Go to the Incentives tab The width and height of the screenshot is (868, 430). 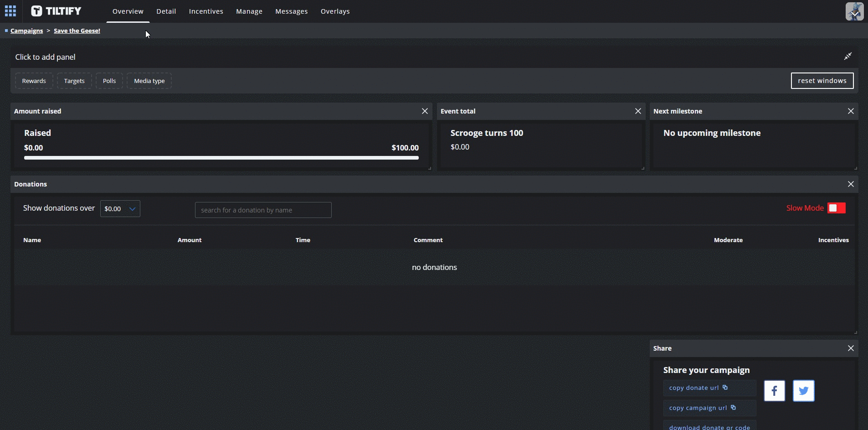(x=206, y=11)
